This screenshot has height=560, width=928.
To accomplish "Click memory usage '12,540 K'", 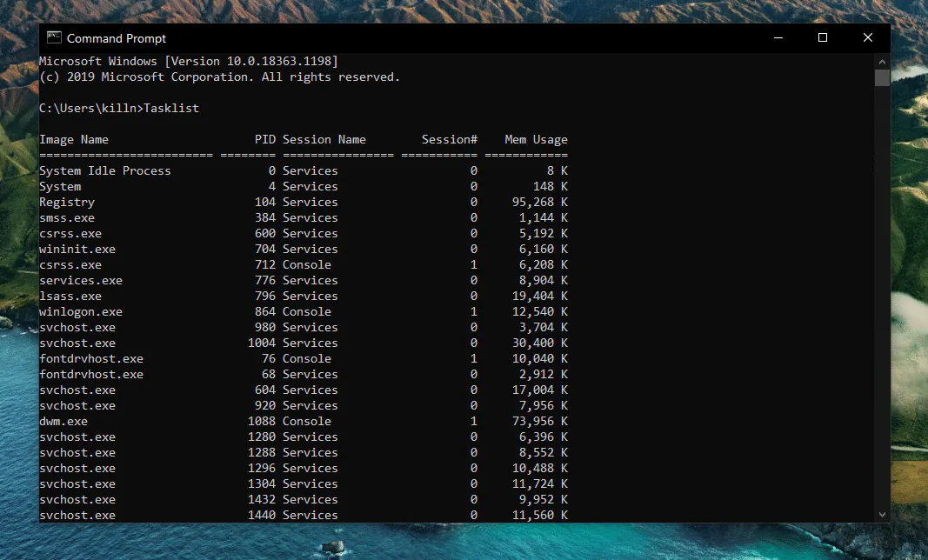I will (540, 312).
